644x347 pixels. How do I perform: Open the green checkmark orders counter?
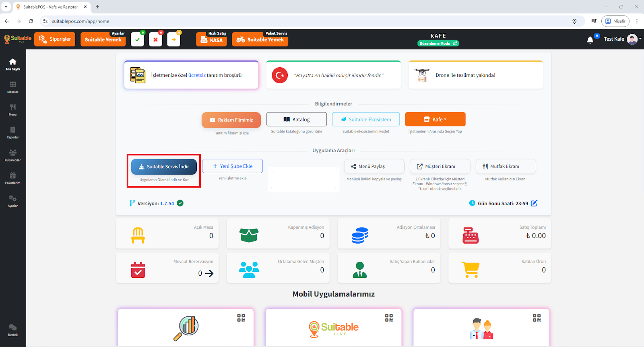[x=137, y=39]
